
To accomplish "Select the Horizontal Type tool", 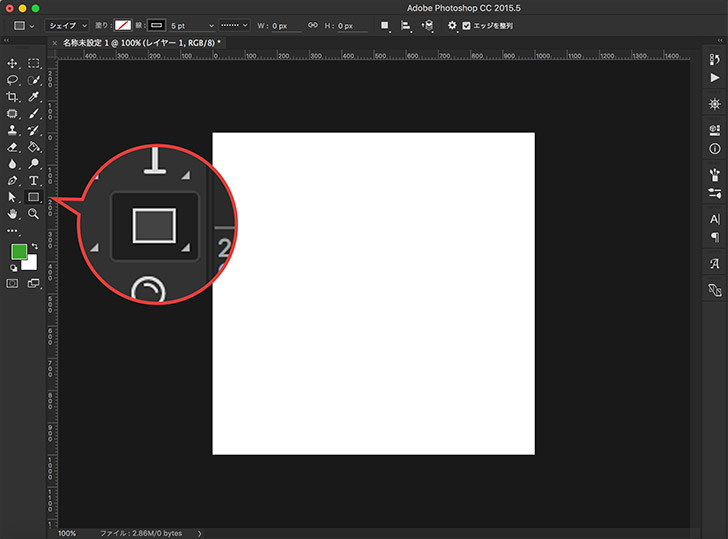I will [33, 181].
